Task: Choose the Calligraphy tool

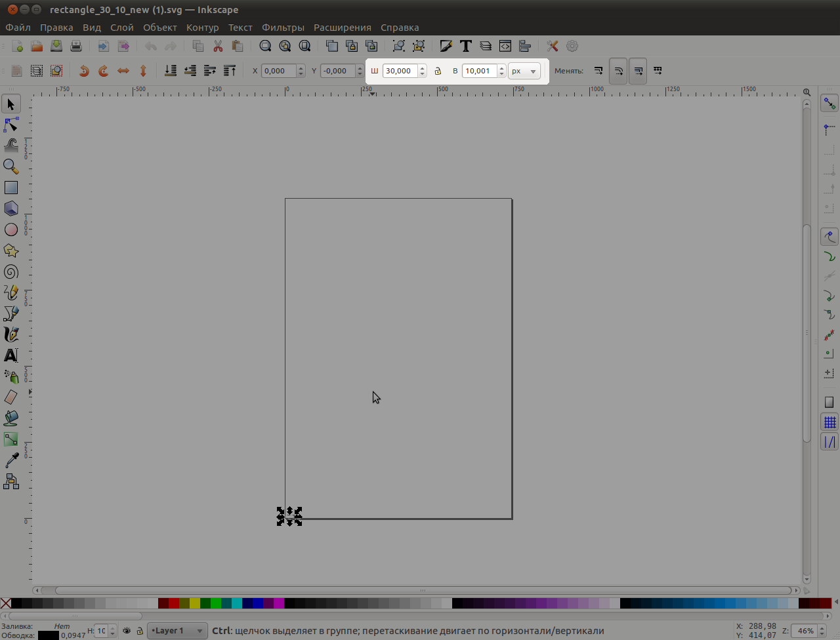Action: (11, 334)
